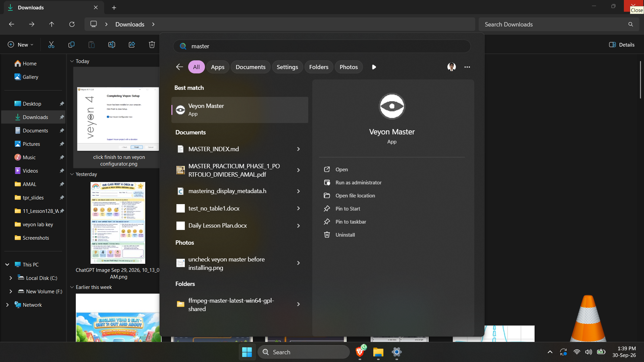
Task: Select the All search filter tab
Action: 197,67
